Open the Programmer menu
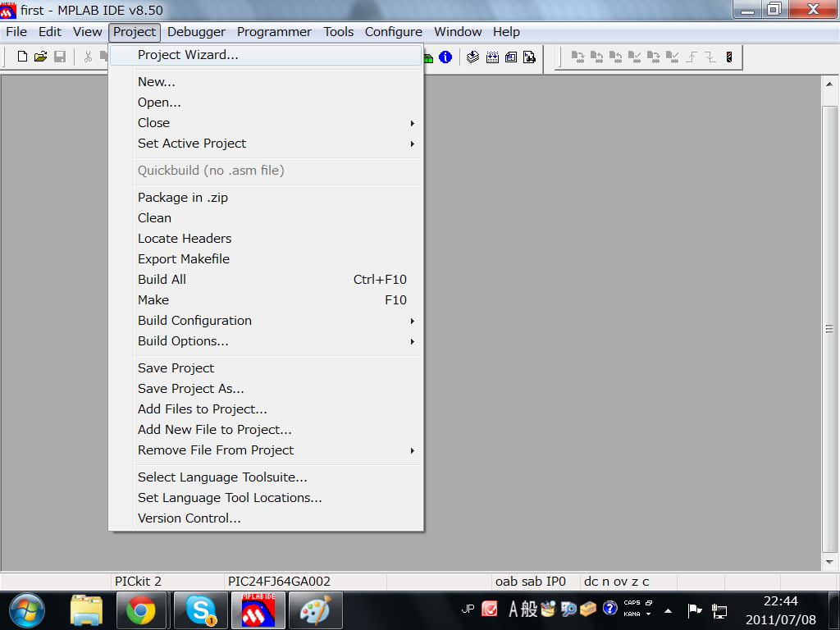The width and height of the screenshot is (840, 630). 274,32
